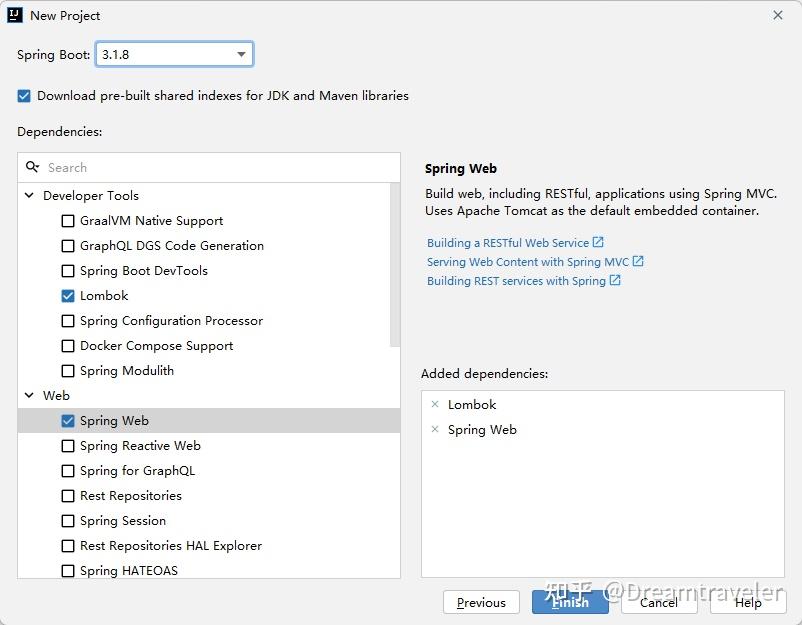The image size is (802, 625).
Task: Click the IntelliJ IDEA logo icon
Action: 15,15
